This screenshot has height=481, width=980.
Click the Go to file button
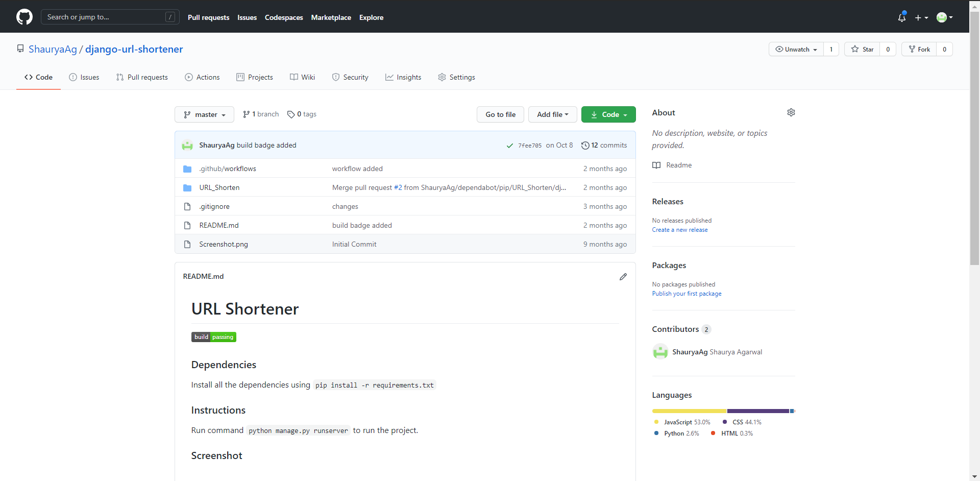500,114
